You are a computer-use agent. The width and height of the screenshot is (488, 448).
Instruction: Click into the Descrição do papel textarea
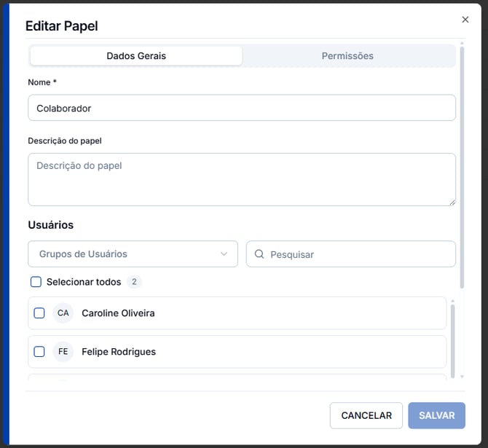point(242,179)
